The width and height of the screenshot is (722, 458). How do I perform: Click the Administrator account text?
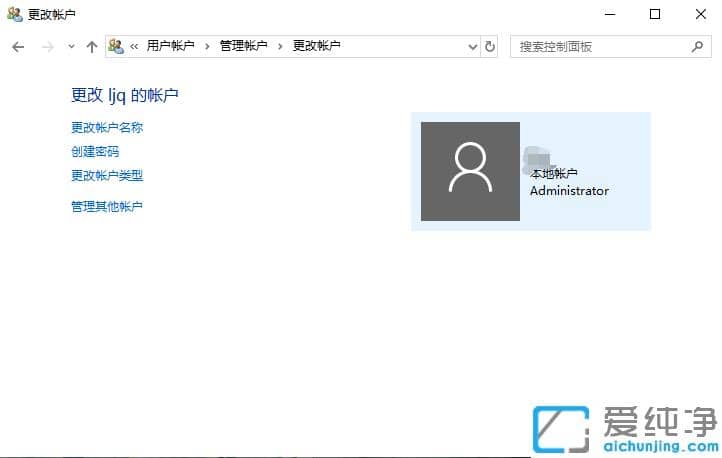(x=569, y=191)
